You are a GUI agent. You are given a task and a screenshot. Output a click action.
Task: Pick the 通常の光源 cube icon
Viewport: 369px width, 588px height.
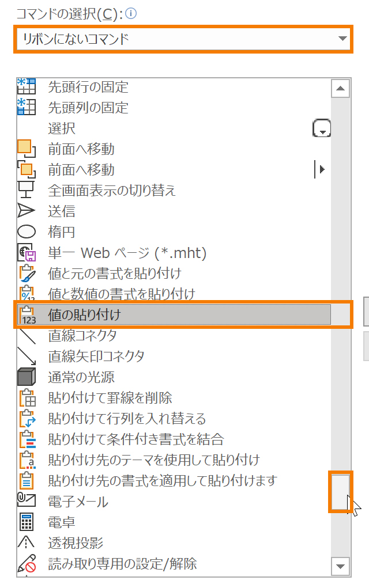click(27, 377)
